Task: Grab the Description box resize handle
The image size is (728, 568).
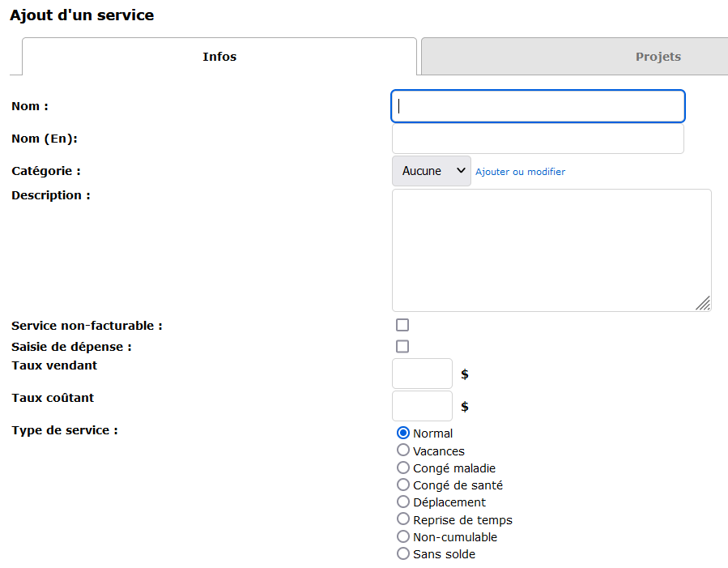Action: [x=703, y=303]
